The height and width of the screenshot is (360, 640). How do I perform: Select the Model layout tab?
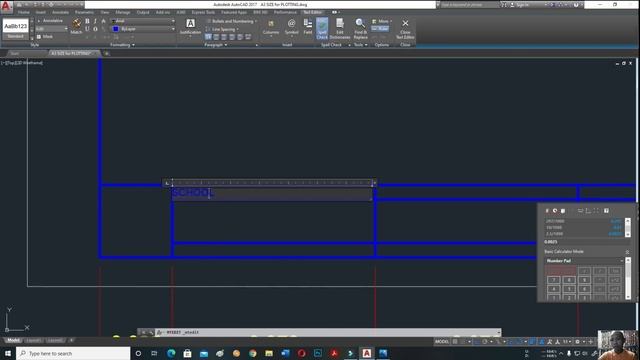pos(13,340)
